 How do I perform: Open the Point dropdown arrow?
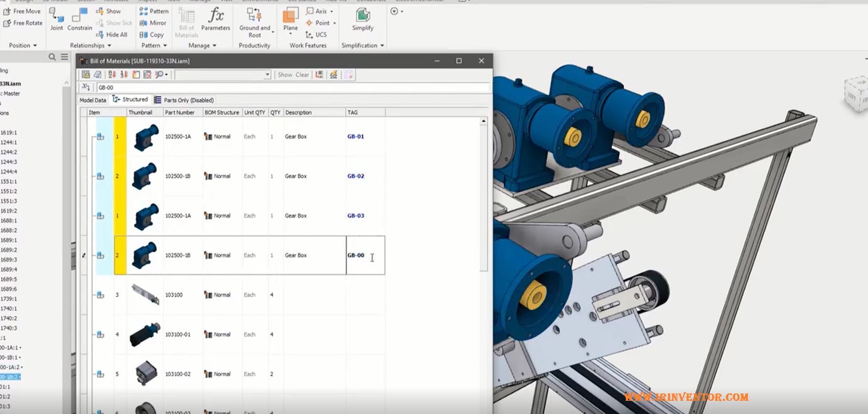click(x=334, y=23)
